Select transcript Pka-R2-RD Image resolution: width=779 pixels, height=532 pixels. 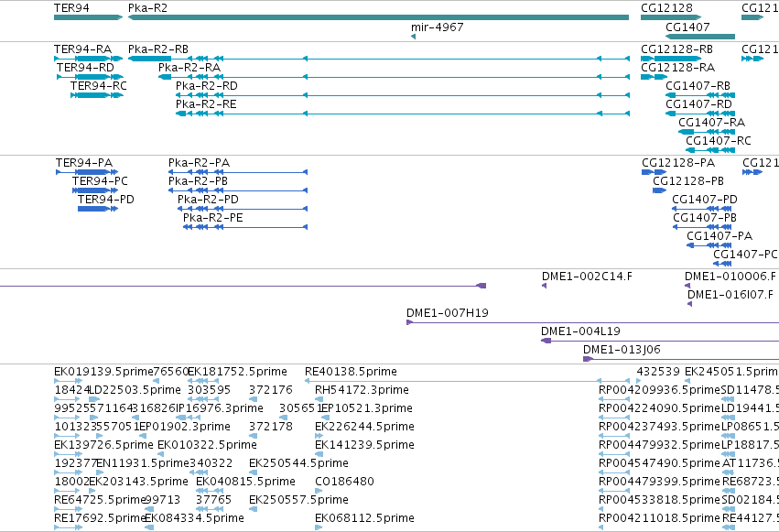(x=403, y=95)
